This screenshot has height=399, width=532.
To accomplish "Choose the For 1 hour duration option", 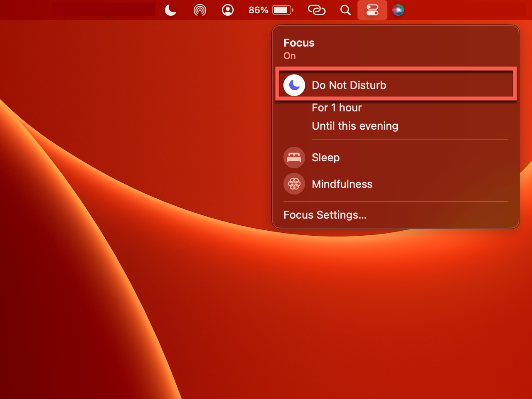I will (337, 108).
